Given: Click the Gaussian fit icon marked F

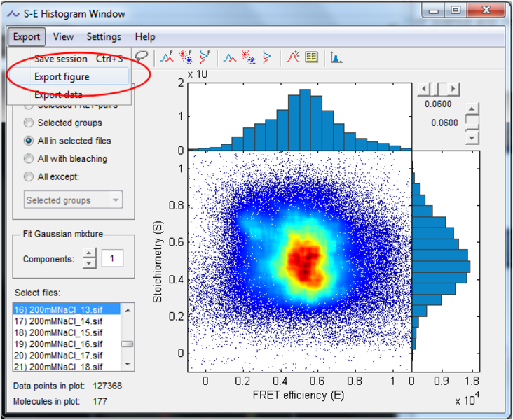Looking at the screenshot, I should (x=168, y=57).
